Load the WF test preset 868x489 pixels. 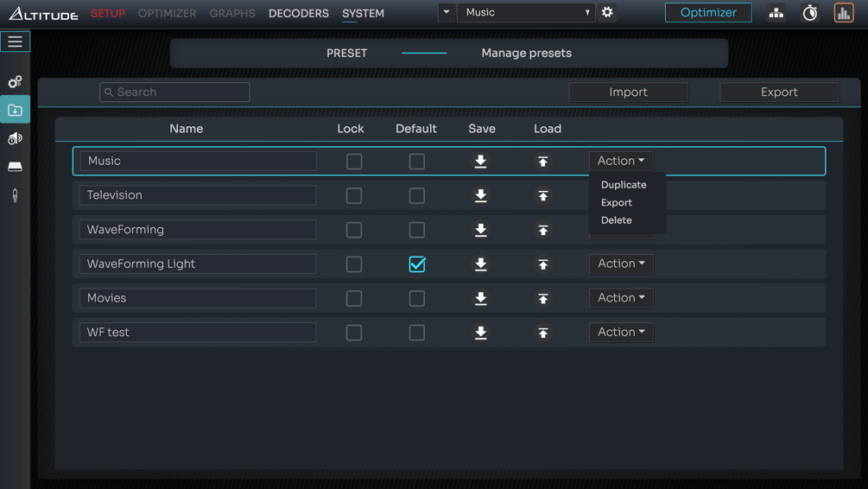(x=543, y=333)
